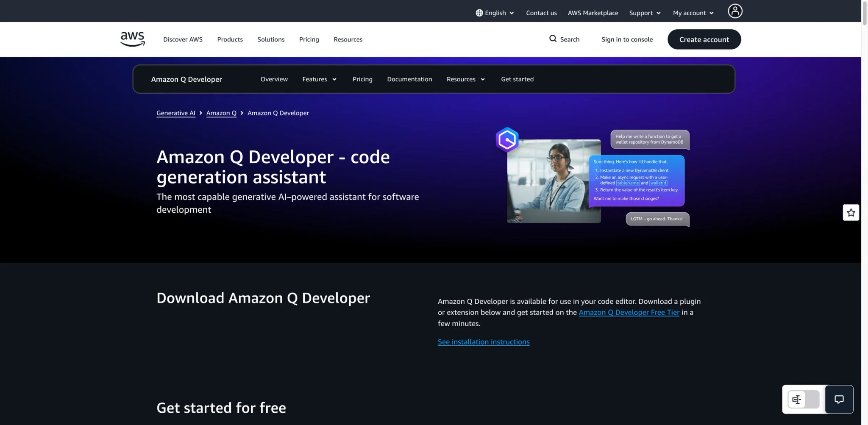Open the Solutions menu
The height and width of the screenshot is (425, 868).
click(x=271, y=39)
